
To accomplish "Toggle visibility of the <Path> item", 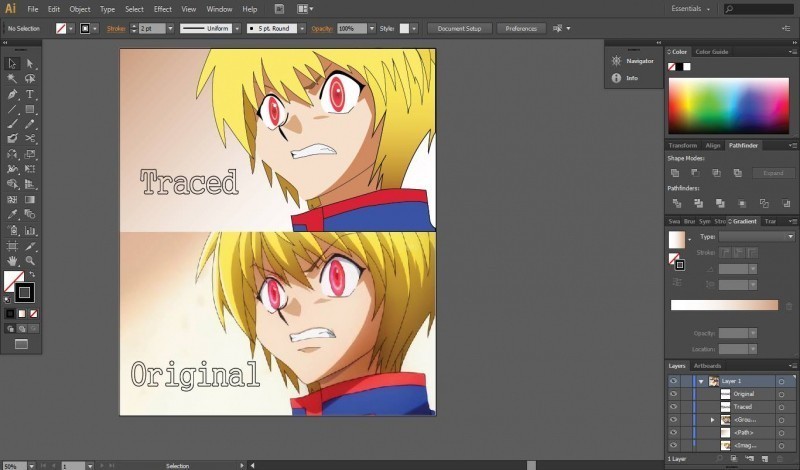I will [673, 433].
